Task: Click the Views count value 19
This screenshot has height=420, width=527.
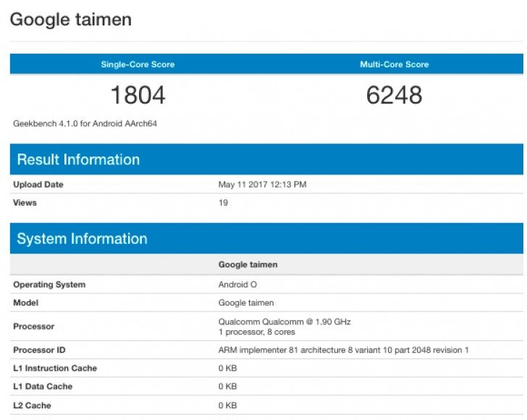Action: pyautogui.click(x=223, y=203)
